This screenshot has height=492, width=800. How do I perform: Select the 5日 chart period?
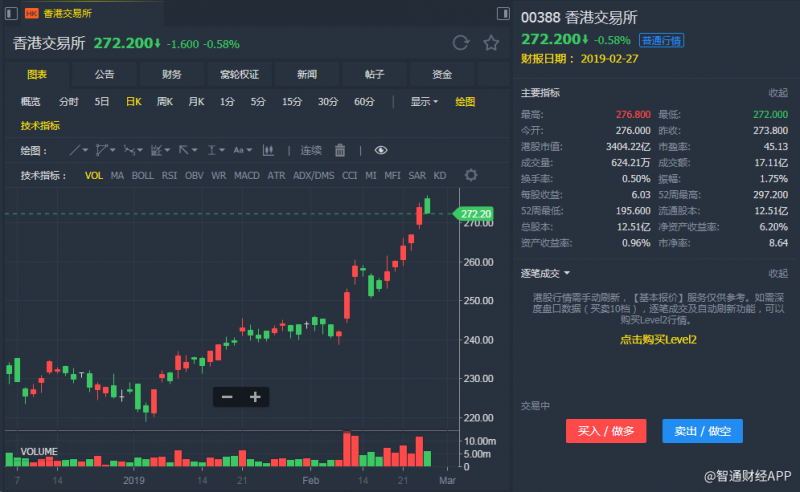click(x=102, y=102)
